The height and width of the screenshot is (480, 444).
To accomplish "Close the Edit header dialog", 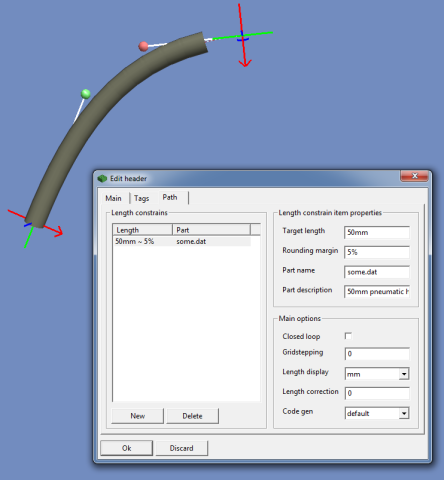I will tap(415, 176).
